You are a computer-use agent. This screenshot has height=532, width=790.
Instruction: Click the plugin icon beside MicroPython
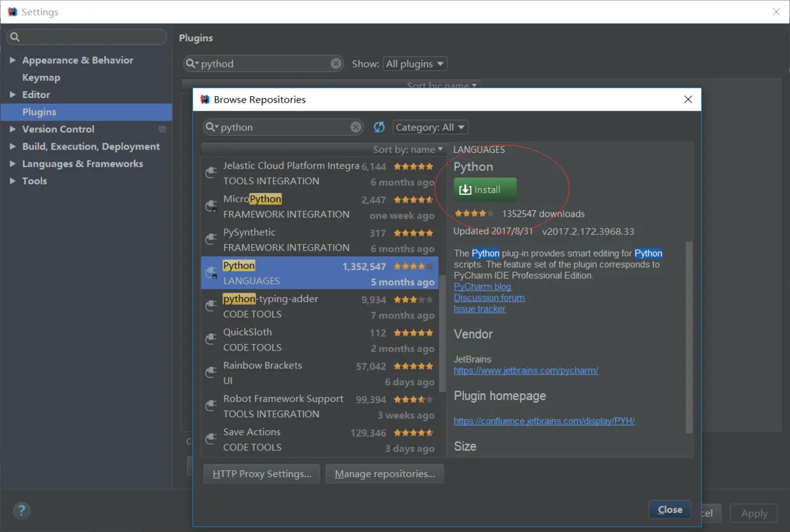(211, 206)
